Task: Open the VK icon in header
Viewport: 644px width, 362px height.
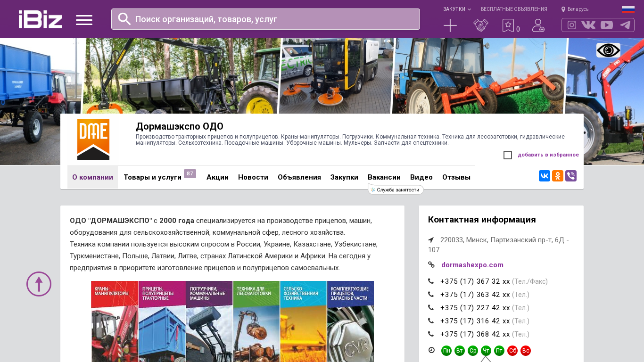Action: [588, 25]
